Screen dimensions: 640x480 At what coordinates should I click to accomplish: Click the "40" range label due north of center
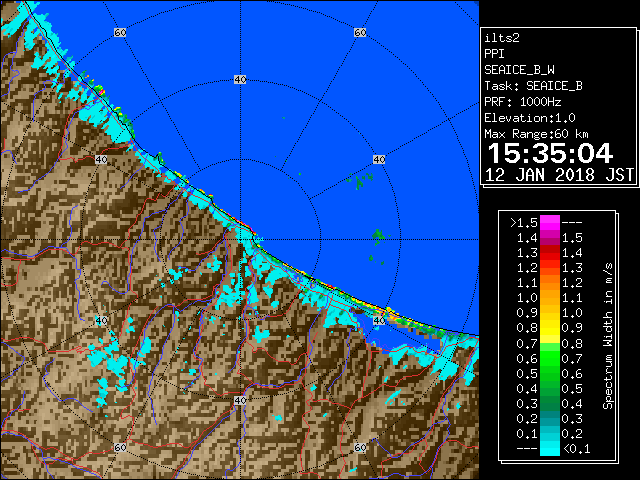[240, 80]
